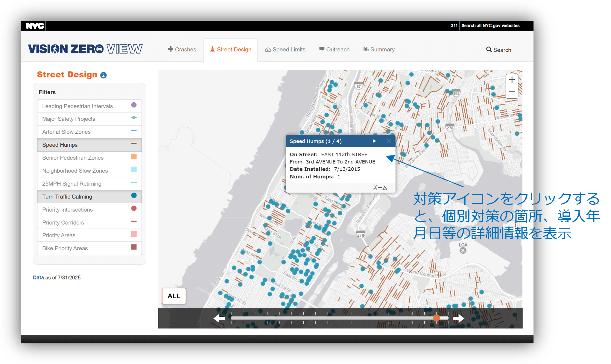The image size is (611, 364).
Task: Click the ALL years button
Action: (174, 296)
